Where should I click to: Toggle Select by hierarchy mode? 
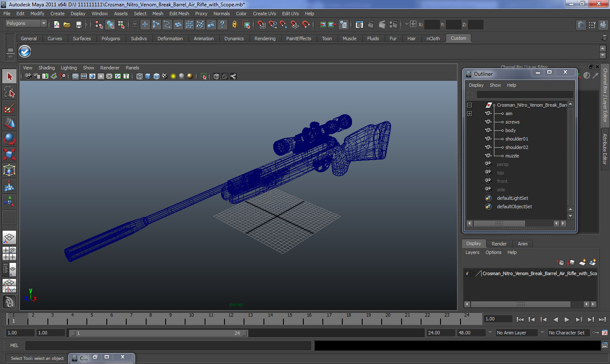[x=99, y=25]
